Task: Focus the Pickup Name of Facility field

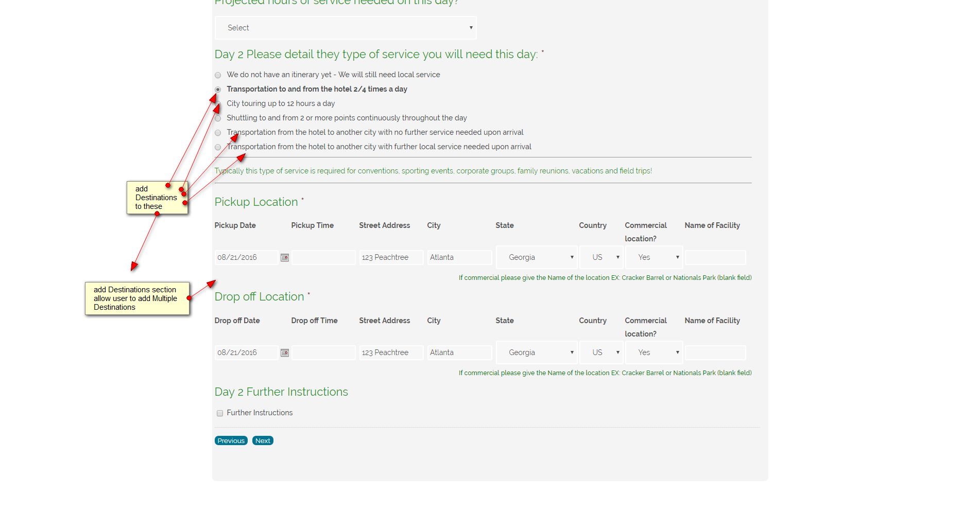Action: coord(715,257)
